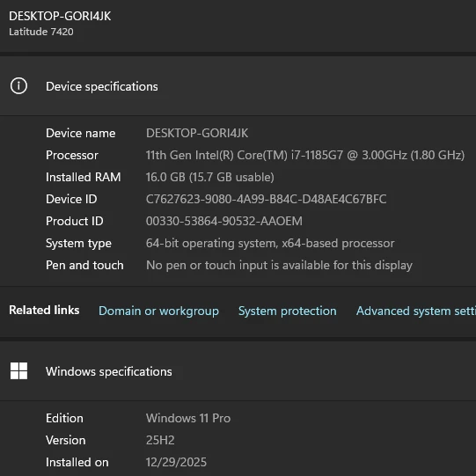The height and width of the screenshot is (476, 476).
Task: Click the DESKTOP-GORI4JK title at top
Action: pos(60,16)
